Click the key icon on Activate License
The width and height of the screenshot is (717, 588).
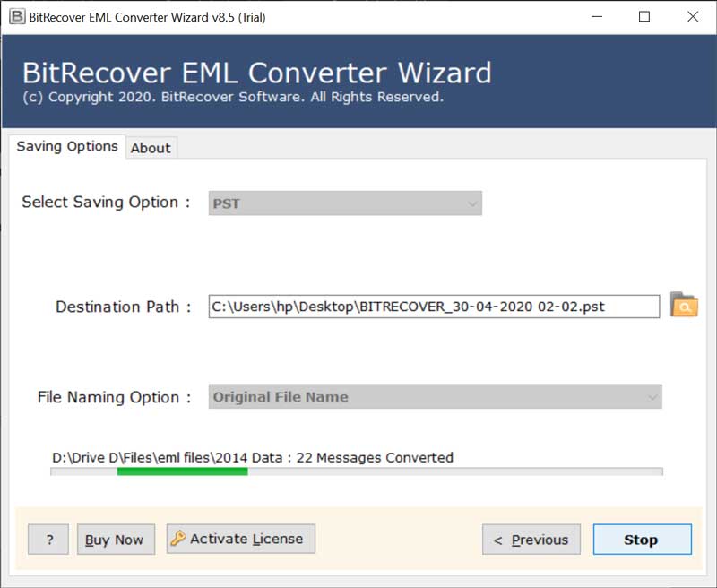[177, 538]
